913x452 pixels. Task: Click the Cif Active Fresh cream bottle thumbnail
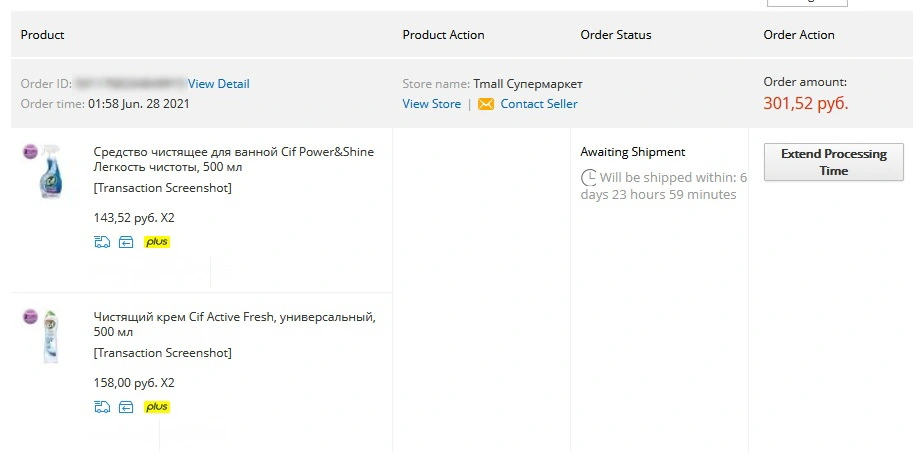point(51,337)
